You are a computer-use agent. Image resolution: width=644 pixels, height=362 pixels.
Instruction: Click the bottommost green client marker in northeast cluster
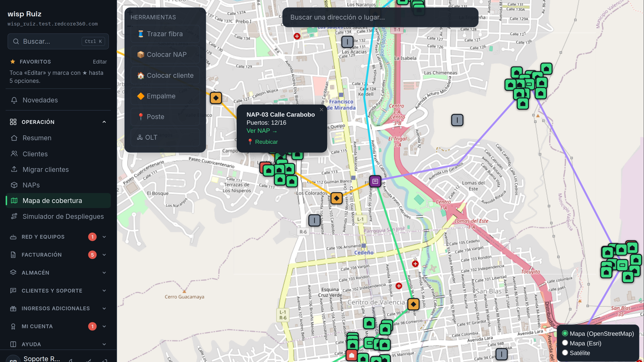pyautogui.click(x=523, y=104)
